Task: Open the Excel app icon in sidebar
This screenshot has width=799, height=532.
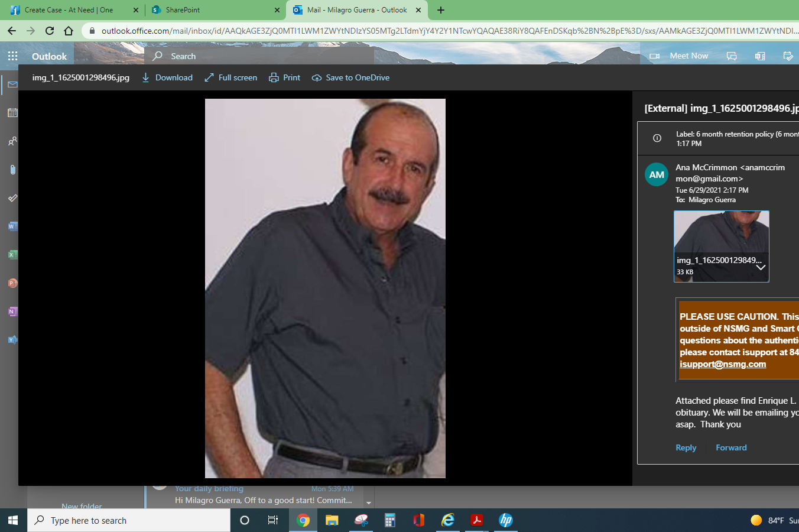Action: click(12, 255)
